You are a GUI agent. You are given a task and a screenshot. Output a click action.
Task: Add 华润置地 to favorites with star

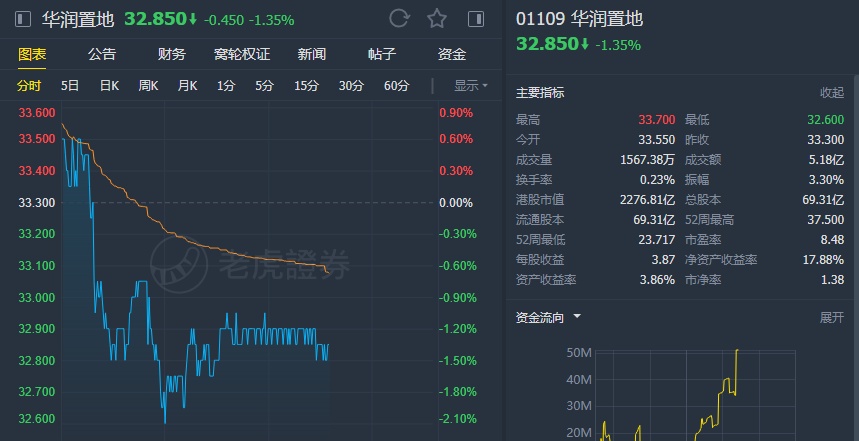click(437, 19)
